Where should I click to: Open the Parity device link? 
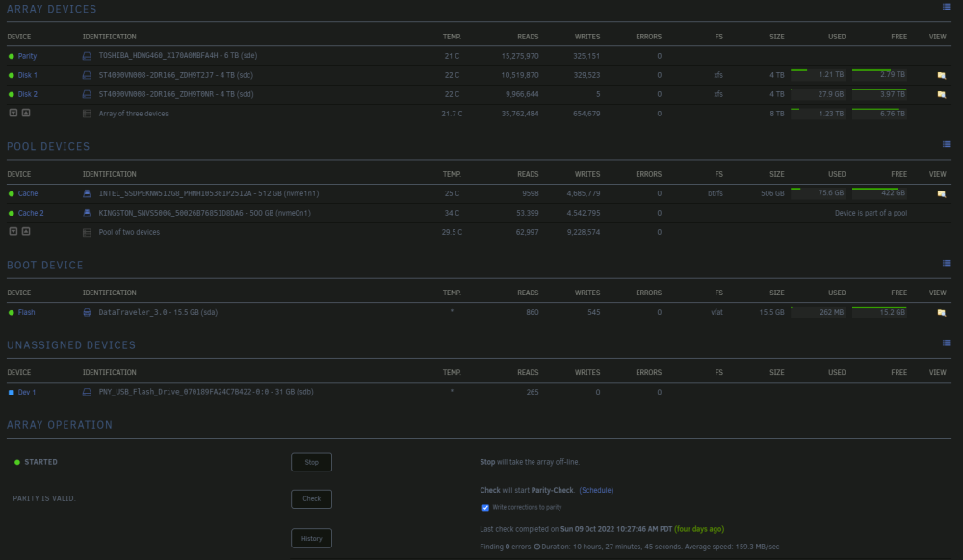(x=27, y=56)
